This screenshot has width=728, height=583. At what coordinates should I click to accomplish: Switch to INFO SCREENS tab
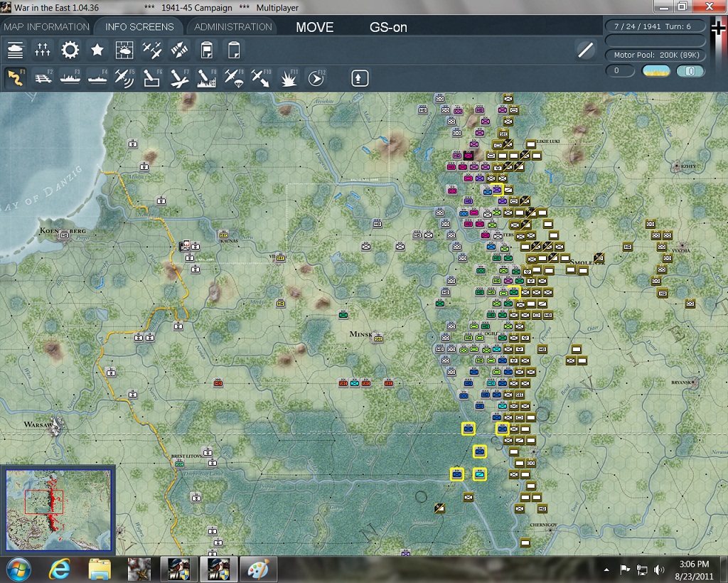(139, 27)
